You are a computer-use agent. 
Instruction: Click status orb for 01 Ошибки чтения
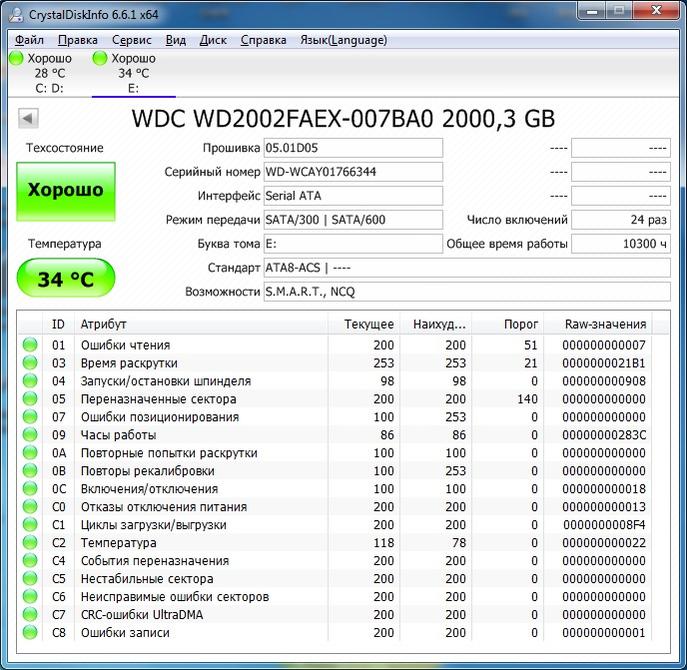click(30, 345)
